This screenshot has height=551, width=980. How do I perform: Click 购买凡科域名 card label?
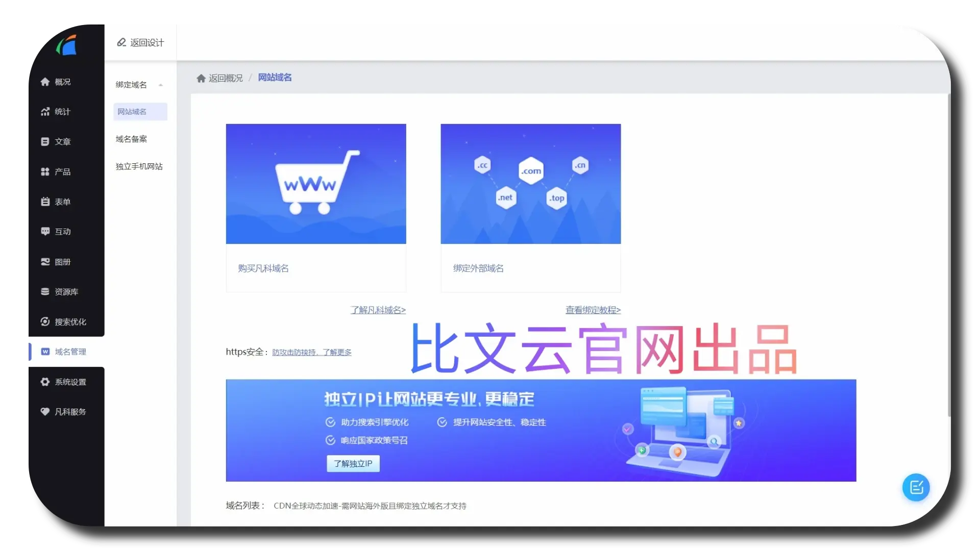[263, 268]
